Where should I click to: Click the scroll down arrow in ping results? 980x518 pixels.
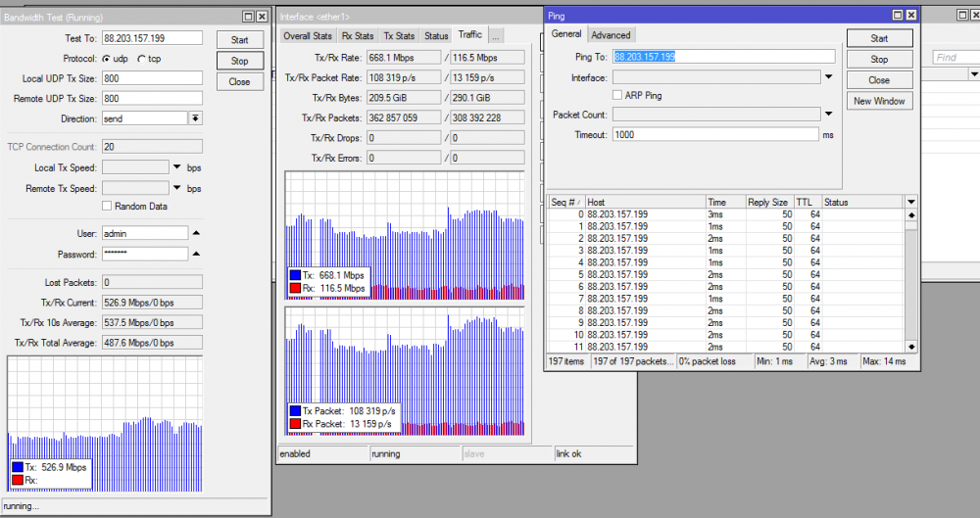911,346
